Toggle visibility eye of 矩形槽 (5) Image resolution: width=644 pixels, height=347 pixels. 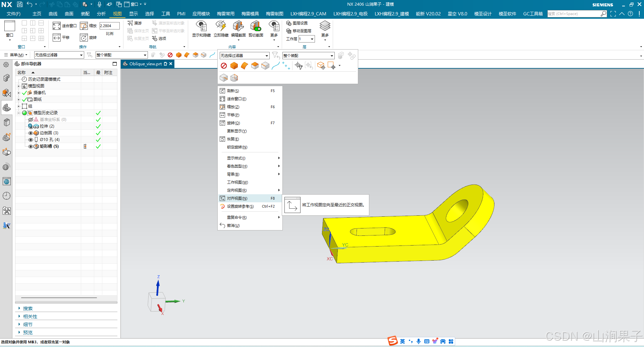pyautogui.click(x=31, y=146)
